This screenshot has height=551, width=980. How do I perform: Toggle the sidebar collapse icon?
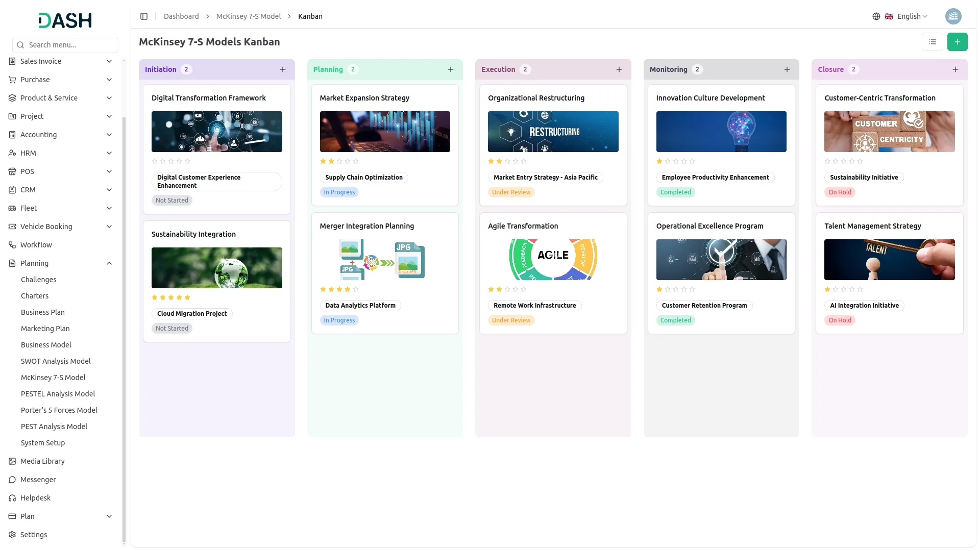144,16
